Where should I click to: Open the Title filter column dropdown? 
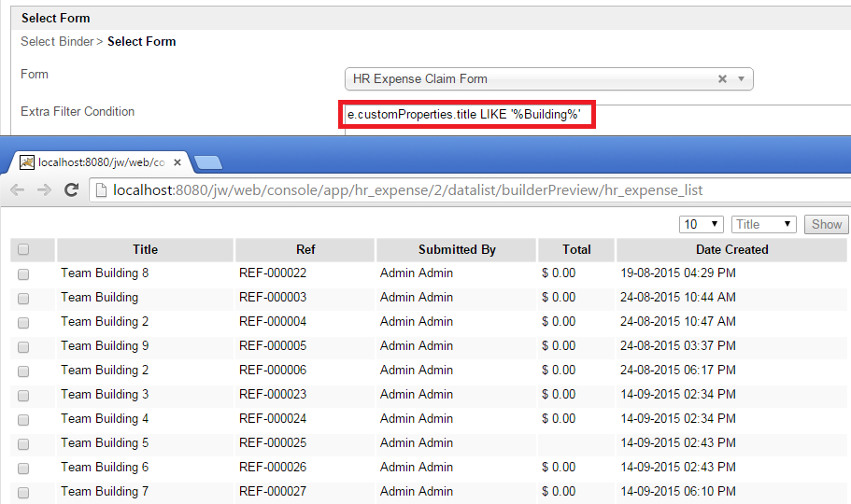(764, 224)
